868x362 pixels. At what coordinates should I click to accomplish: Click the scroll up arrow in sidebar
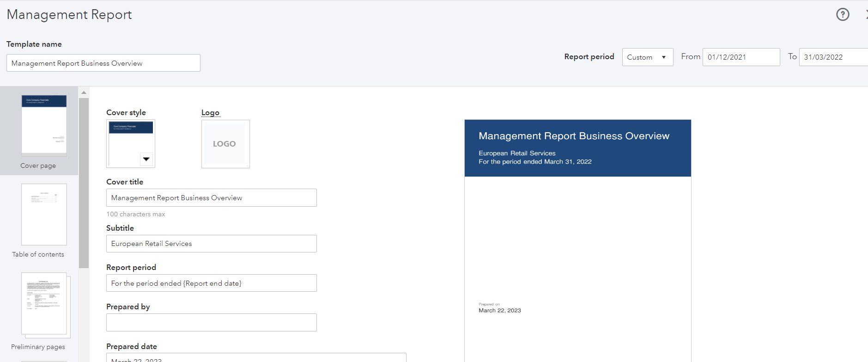tap(84, 92)
